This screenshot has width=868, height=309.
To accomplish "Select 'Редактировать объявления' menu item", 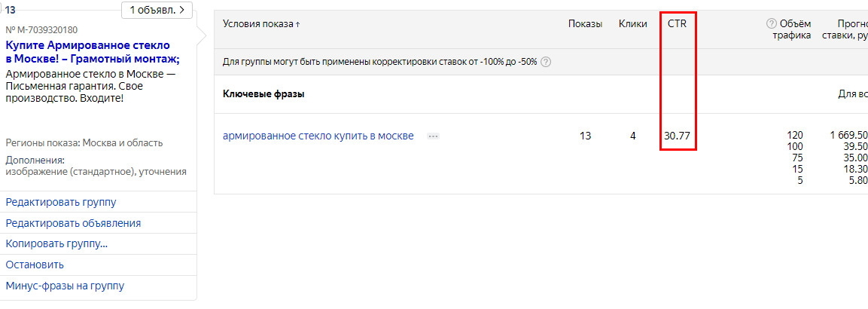I will click(73, 223).
